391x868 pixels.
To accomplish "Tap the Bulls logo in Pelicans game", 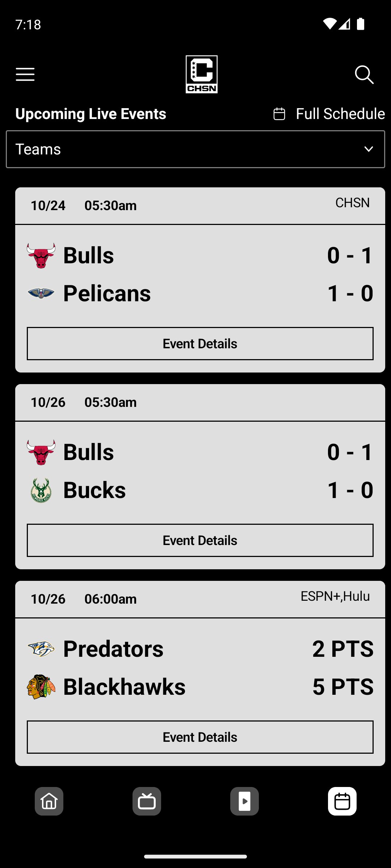I will pos(41,255).
